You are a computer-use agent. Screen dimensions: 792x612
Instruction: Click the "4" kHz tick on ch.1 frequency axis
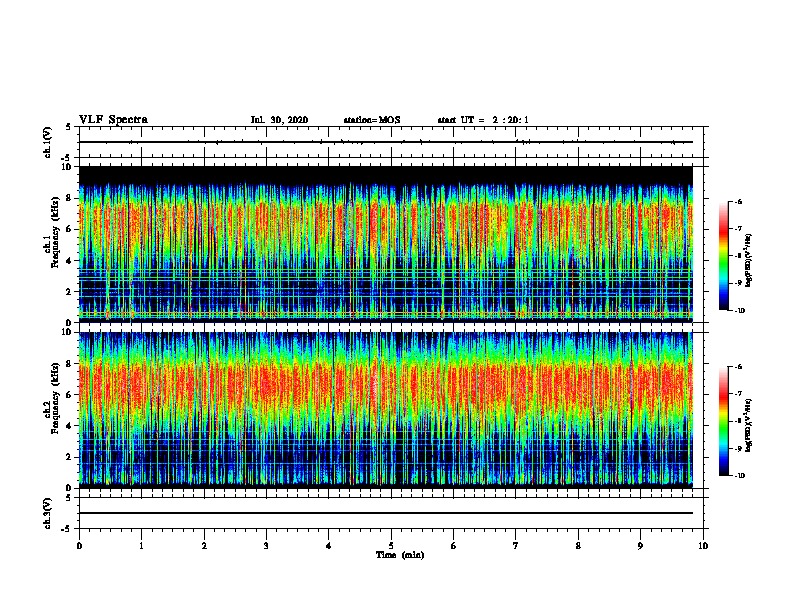[x=70, y=260]
